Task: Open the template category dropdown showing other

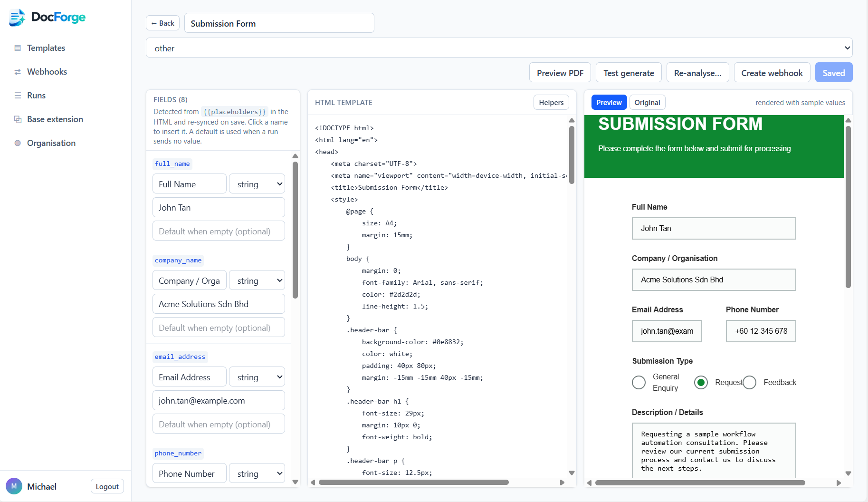Action: tap(499, 48)
